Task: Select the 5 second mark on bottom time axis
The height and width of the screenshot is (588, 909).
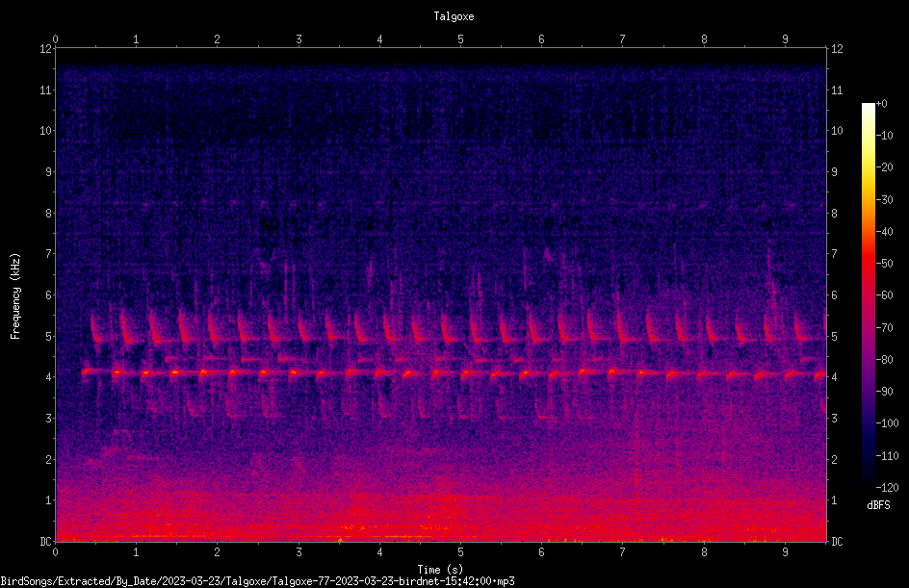Action: pyautogui.click(x=461, y=552)
